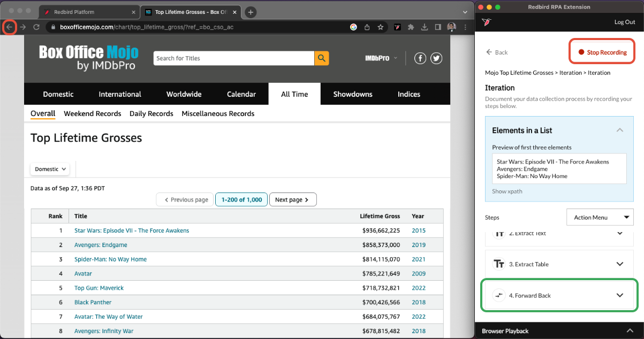Image resolution: width=644 pixels, height=339 pixels.
Task: Open the Spider-Man: No Way Home title link
Action: pos(110,259)
